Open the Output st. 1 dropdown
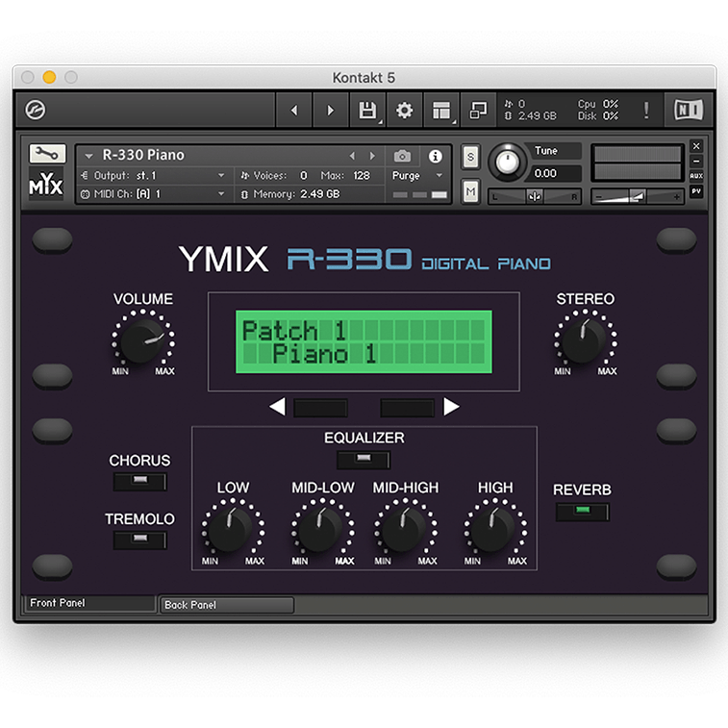The width and height of the screenshot is (728, 728). click(152, 175)
